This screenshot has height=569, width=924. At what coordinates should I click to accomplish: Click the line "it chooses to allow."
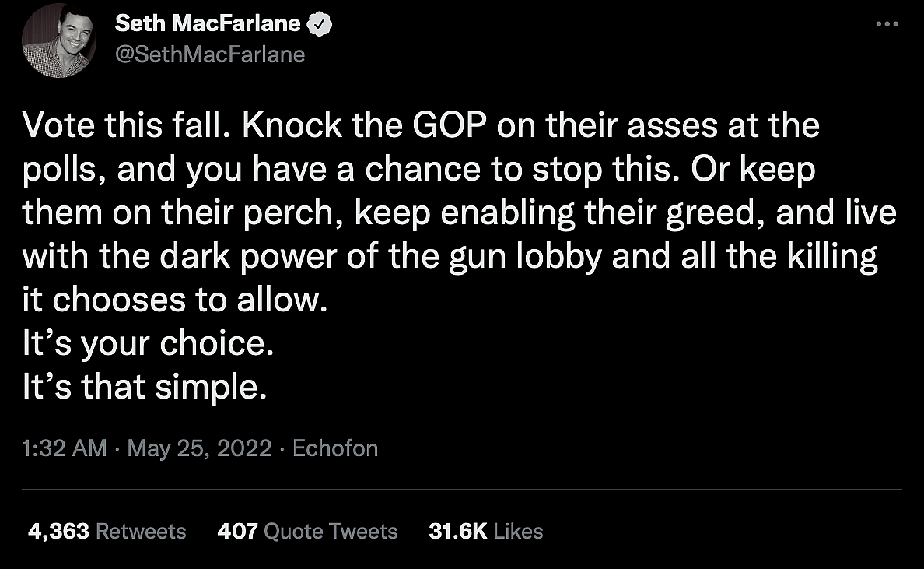tap(172, 300)
